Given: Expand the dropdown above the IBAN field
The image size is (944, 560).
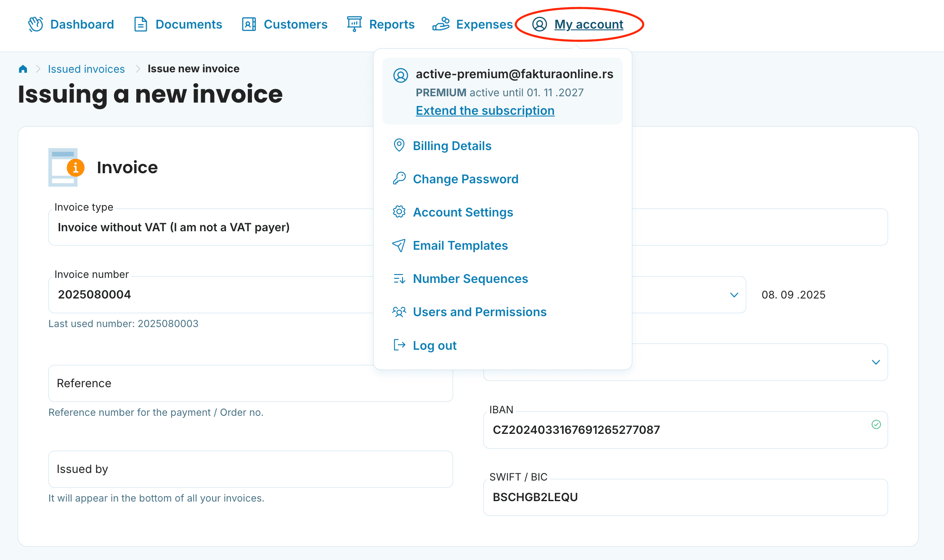Looking at the screenshot, I should point(876,362).
